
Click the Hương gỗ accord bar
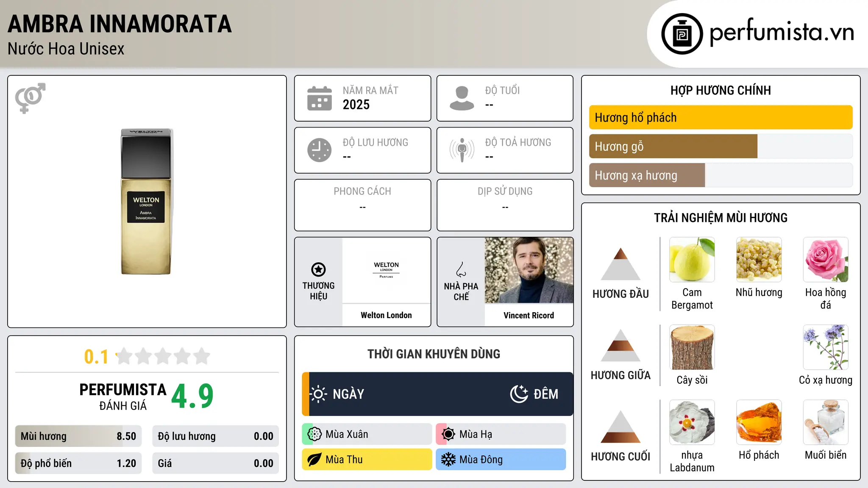coord(721,146)
